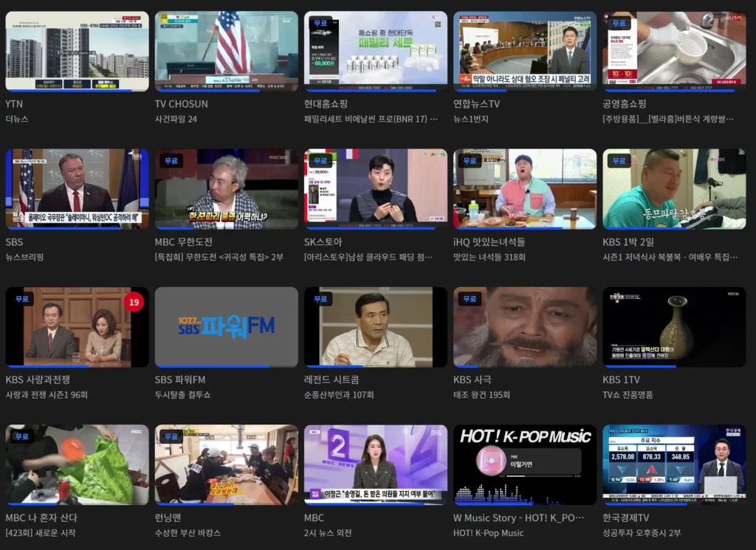Viewport: 756px width, 550px height.
Task: Open the MBC 2시 뉴스 외전 thumbnail
Action: pyautogui.click(x=376, y=465)
